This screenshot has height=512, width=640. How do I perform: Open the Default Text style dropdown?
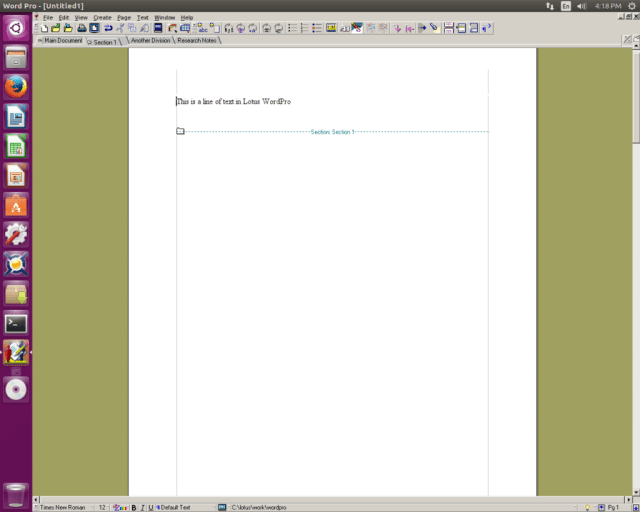[186, 508]
